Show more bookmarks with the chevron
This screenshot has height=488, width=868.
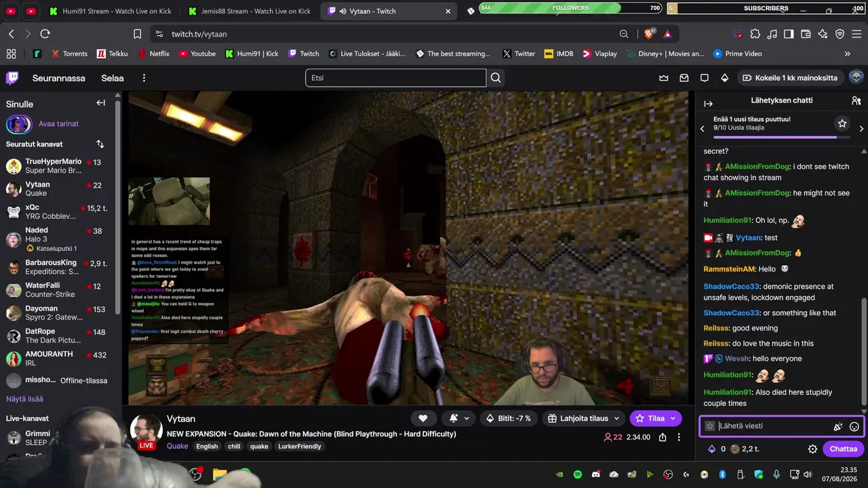pyautogui.click(x=847, y=54)
